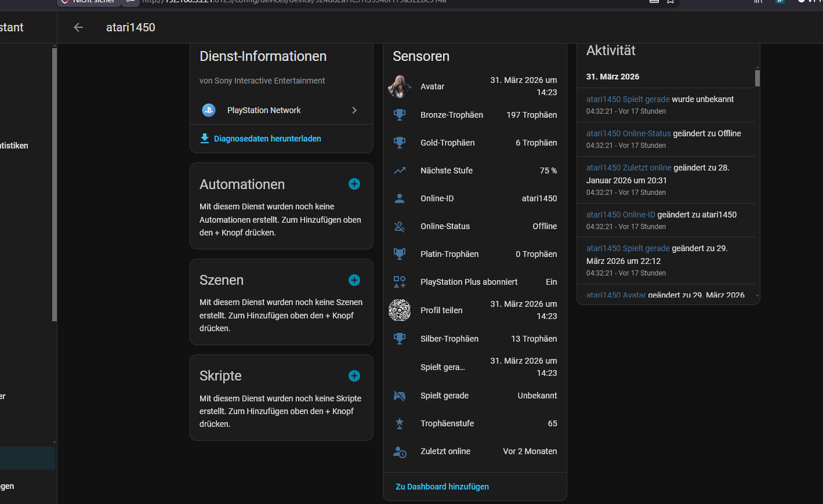Viewport: 823px width, 504px height.
Task: Click the Online-Status offline person icon
Action: pyautogui.click(x=400, y=226)
